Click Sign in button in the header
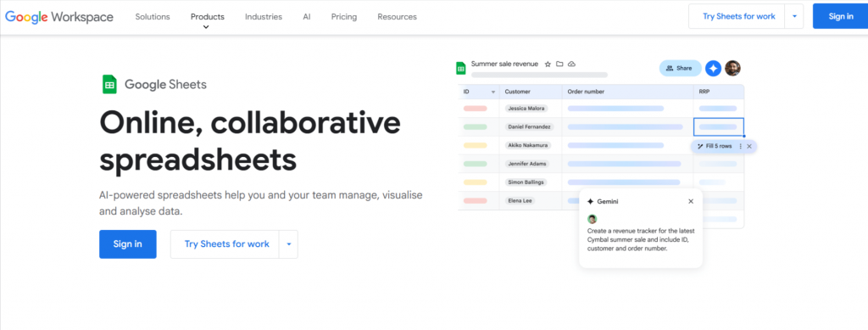This screenshot has height=330, width=868. point(840,16)
